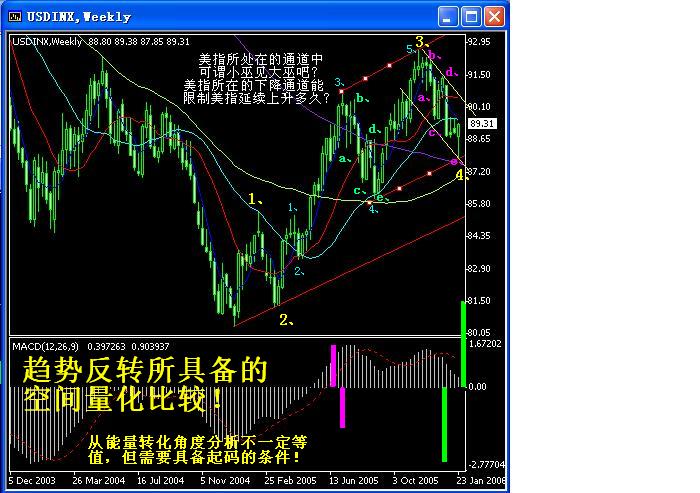700x493 pixels.
Task: Select the magenta bar below the MACD zero line
Action: (x=342, y=408)
